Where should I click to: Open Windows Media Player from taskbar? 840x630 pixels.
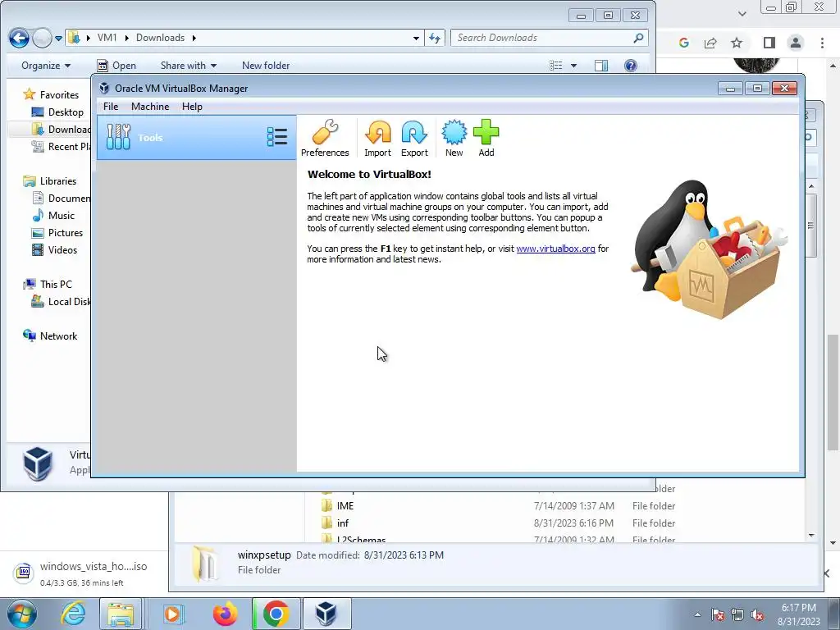(x=172, y=614)
